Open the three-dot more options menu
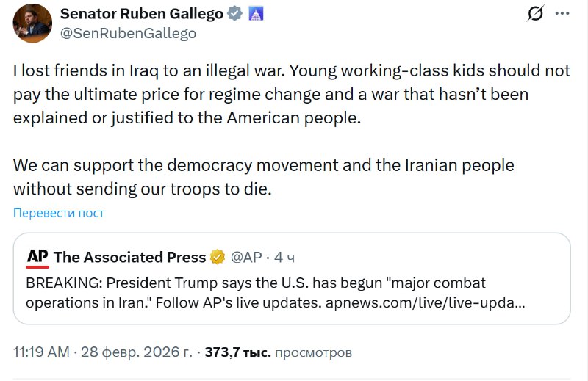The height and width of the screenshot is (381, 588). 562,13
